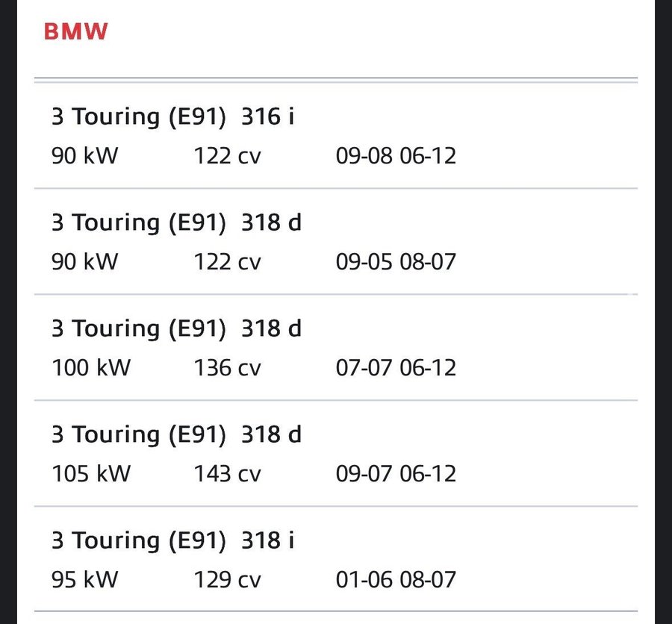Click the 09-08 06-12 date range
Viewport: 672px width, 624px height.
[396, 156]
